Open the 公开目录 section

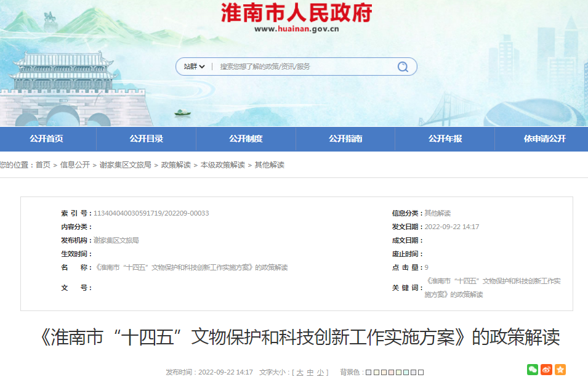(x=147, y=139)
